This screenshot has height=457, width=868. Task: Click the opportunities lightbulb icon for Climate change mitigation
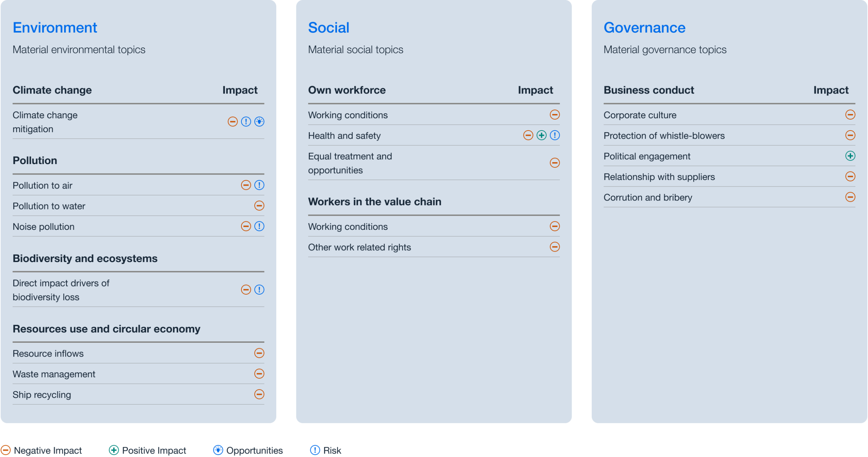tap(259, 122)
